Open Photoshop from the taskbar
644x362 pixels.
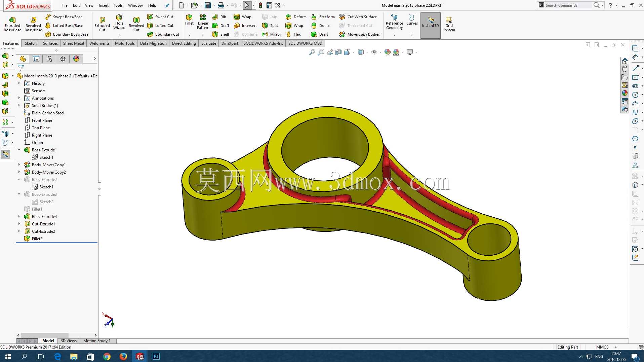156,356
